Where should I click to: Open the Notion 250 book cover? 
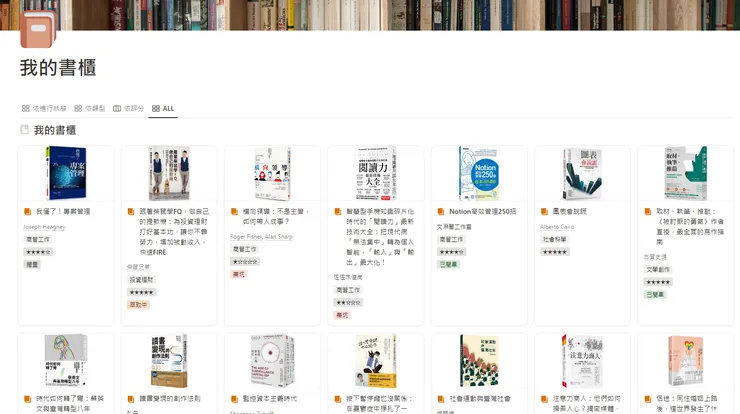tap(479, 173)
